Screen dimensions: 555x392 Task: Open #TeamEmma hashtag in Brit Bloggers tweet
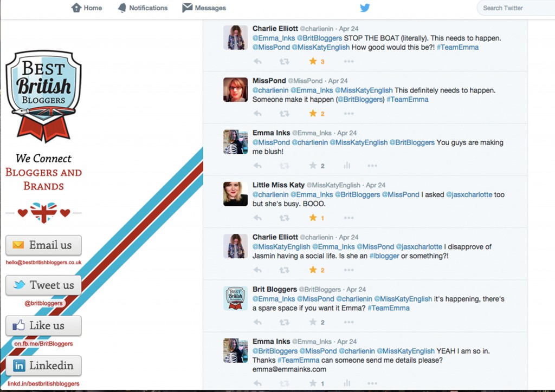coord(389,308)
